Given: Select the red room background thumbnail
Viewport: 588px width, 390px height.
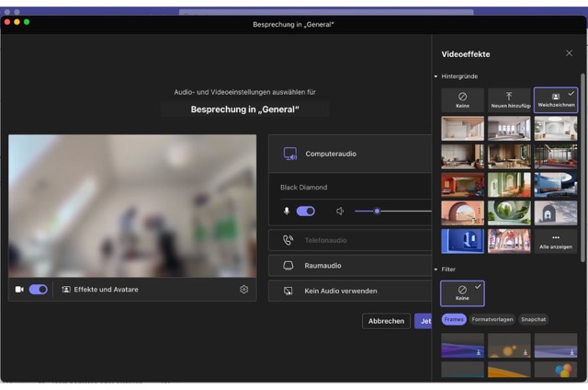Looking at the screenshot, I should [462, 185].
